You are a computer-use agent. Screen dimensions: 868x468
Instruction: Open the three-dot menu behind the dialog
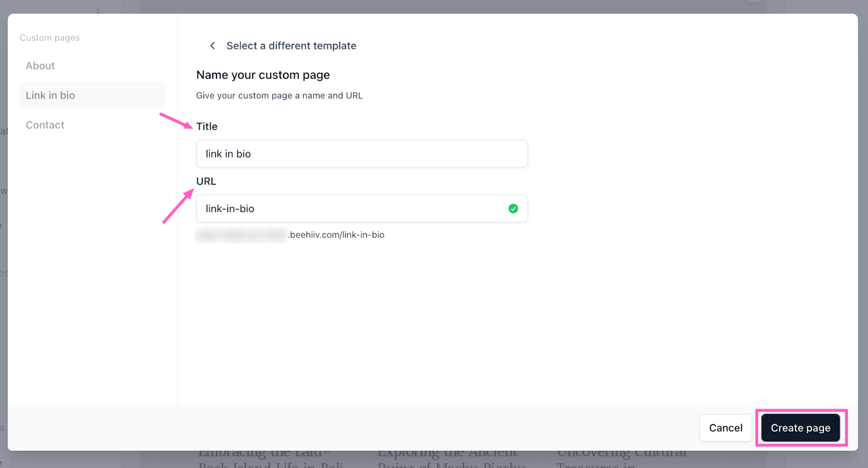[x=98, y=10]
